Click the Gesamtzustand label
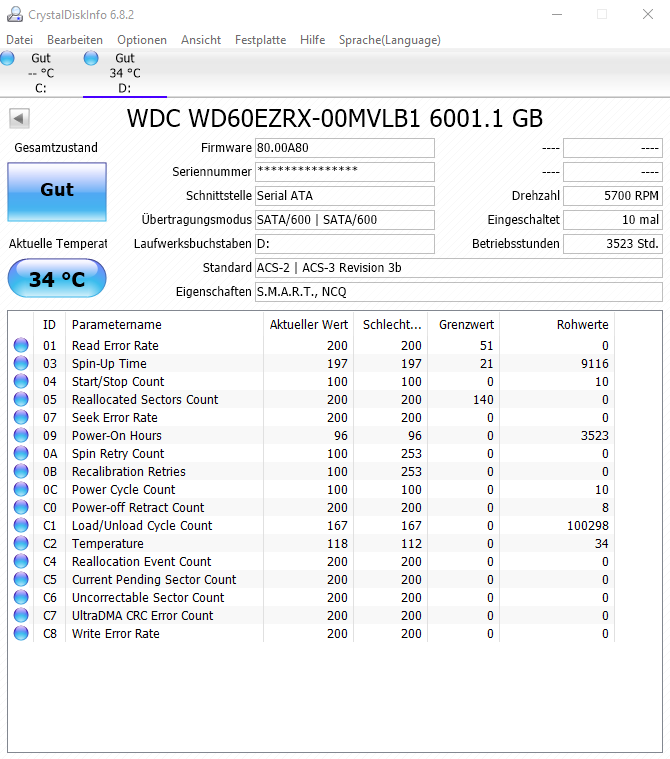The image size is (670, 759). [56, 148]
